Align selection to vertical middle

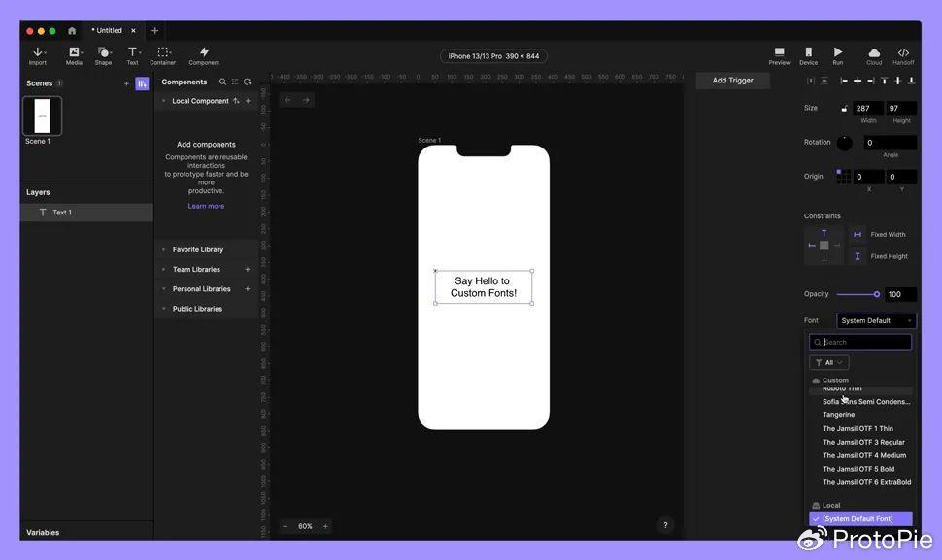pyautogui.click(x=897, y=81)
